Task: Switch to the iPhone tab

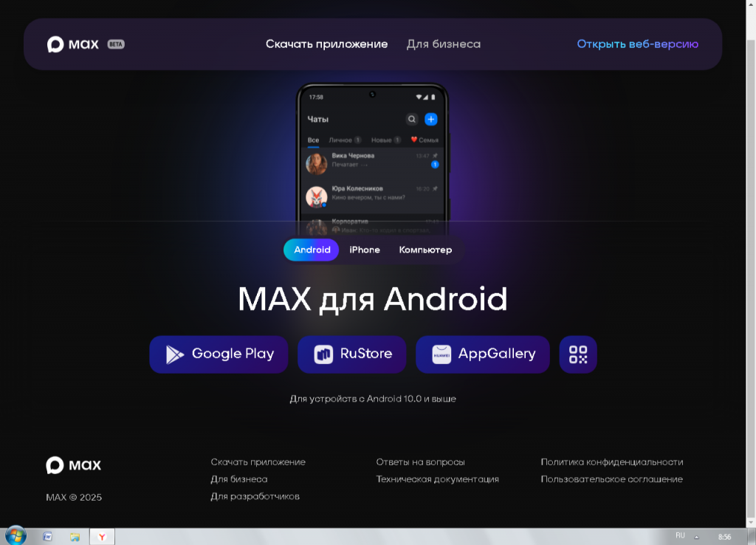Action: coord(365,250)
